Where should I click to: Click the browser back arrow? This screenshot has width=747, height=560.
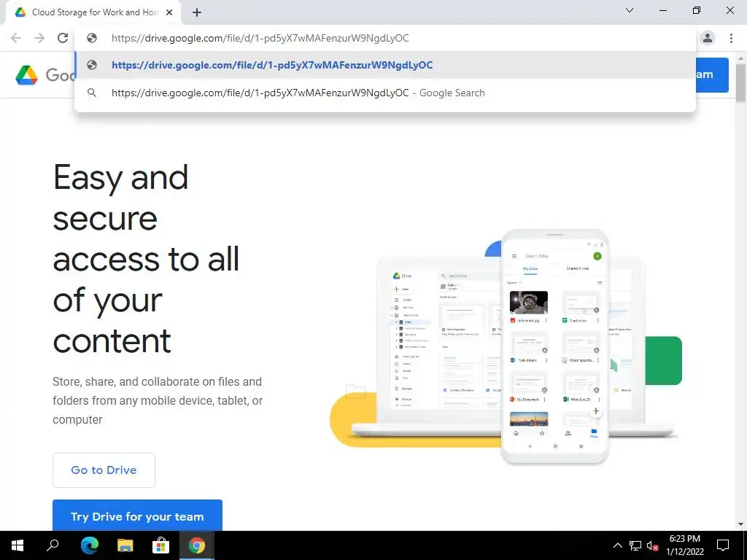[x=16, y=38]
